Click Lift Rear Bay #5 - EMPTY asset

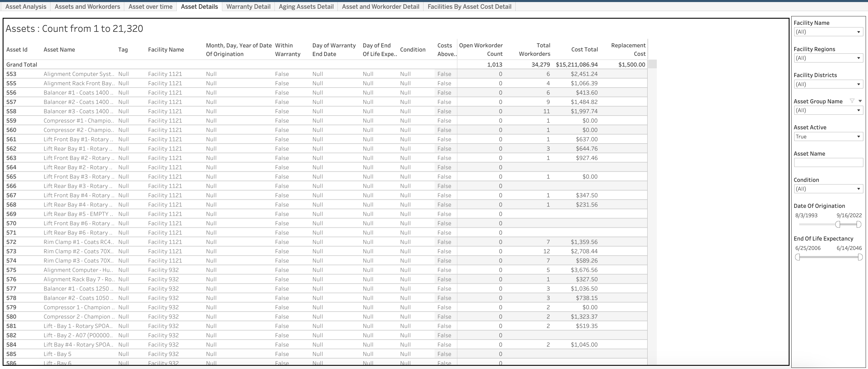78,214
